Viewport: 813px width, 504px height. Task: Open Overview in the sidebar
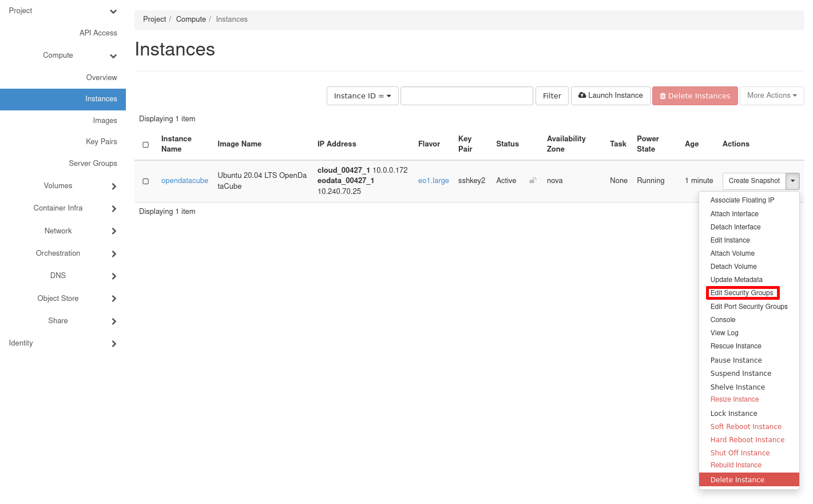(102, 78)
